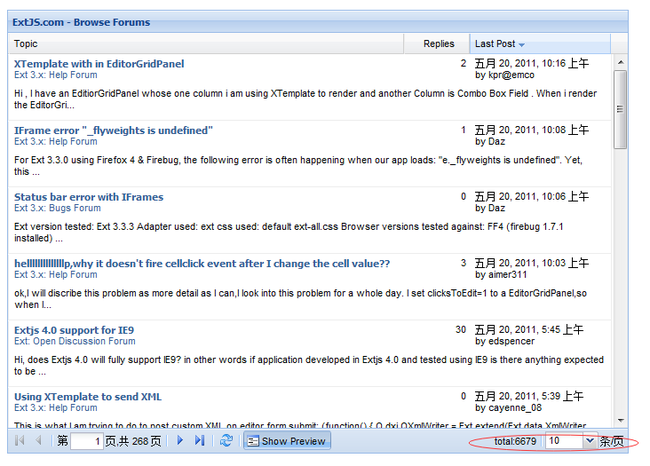Open Help Forum link under IFrame error topic
Viewport: 650px width, 466px height.
coord(56,142)
